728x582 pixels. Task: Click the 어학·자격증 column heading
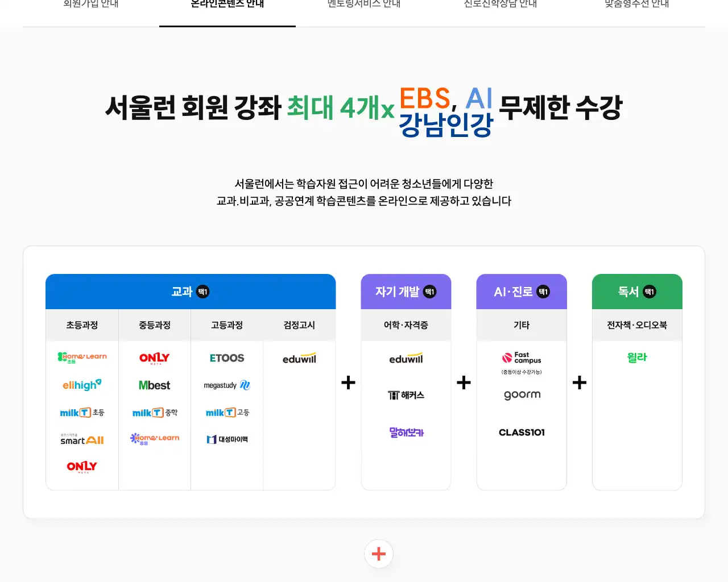pyautogui.click(x=406, y=325)
